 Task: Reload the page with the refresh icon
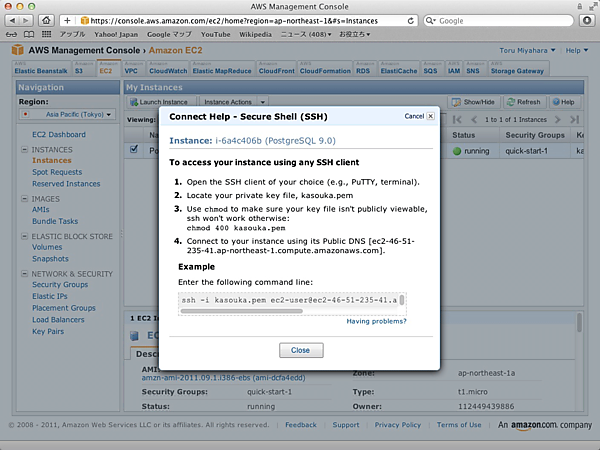point(411,21)
